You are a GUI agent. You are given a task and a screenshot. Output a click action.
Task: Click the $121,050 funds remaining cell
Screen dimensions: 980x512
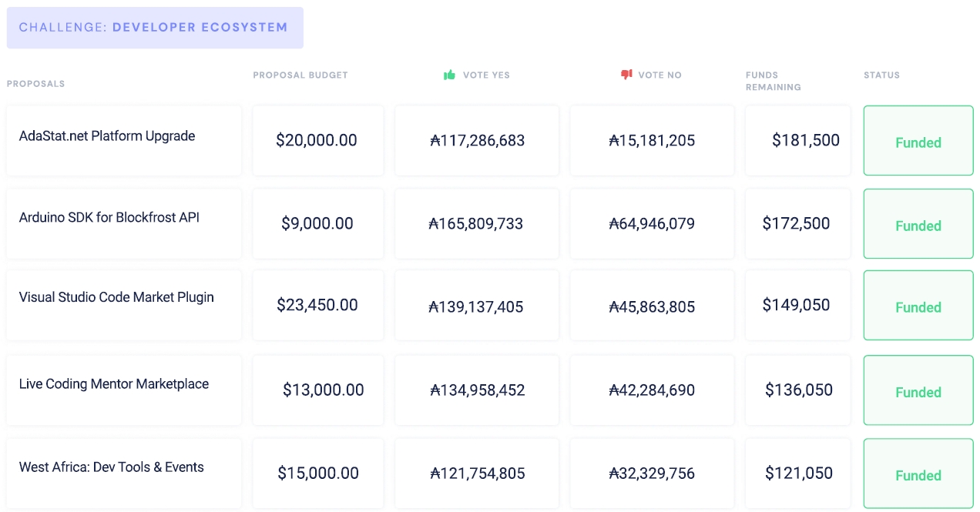799,474
